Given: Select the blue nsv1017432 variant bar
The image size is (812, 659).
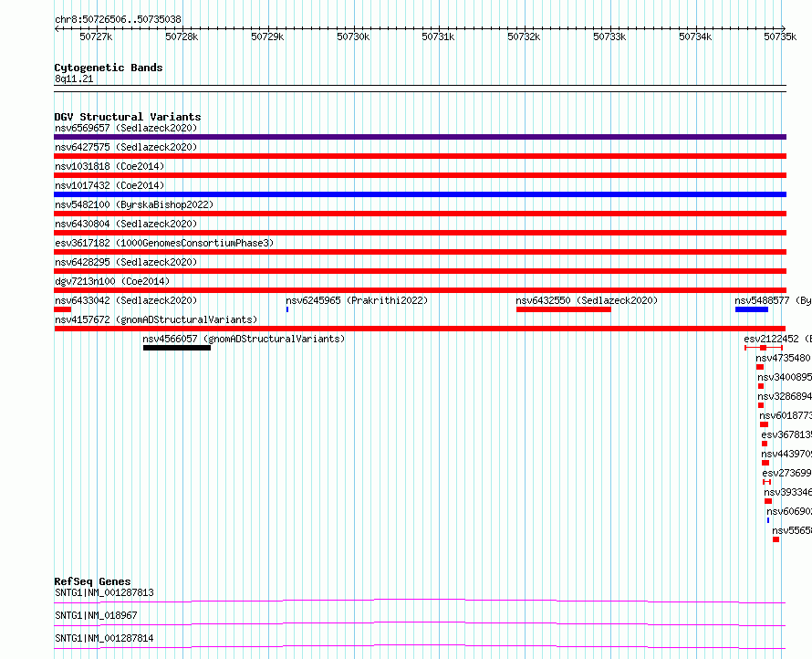Looking at the screenshot, I should coord(420,194).
